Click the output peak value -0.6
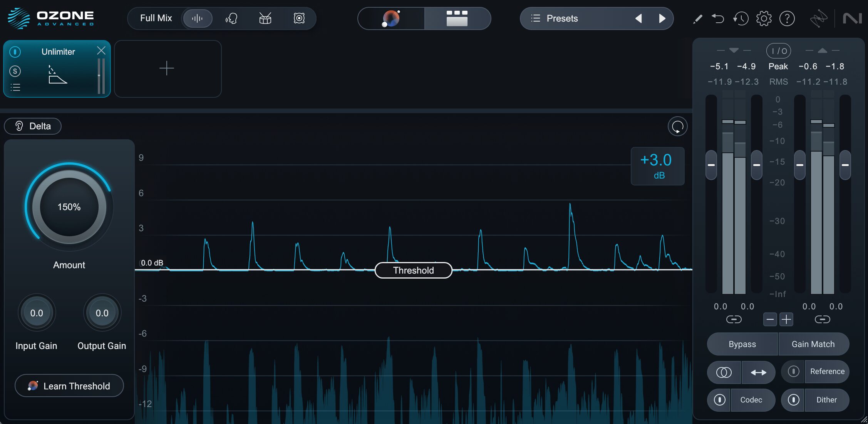This screenshot has height=424, width=868. click(x=808, y=66)
